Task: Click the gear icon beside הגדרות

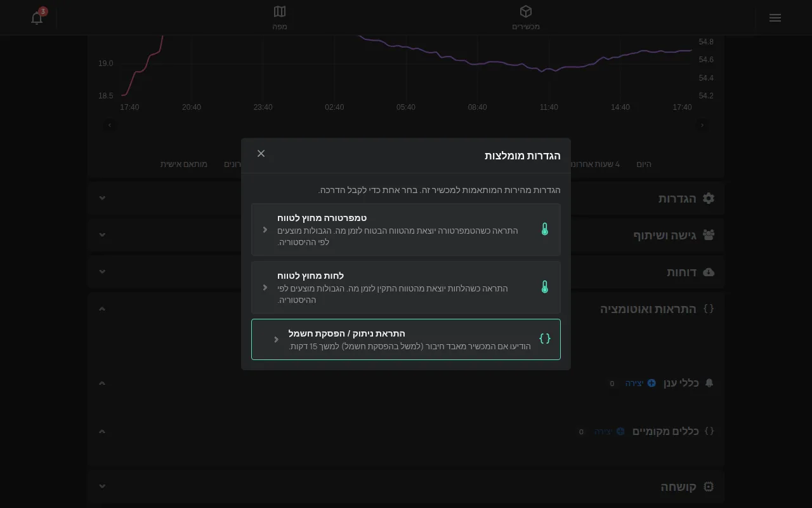Action: [709, 198]
